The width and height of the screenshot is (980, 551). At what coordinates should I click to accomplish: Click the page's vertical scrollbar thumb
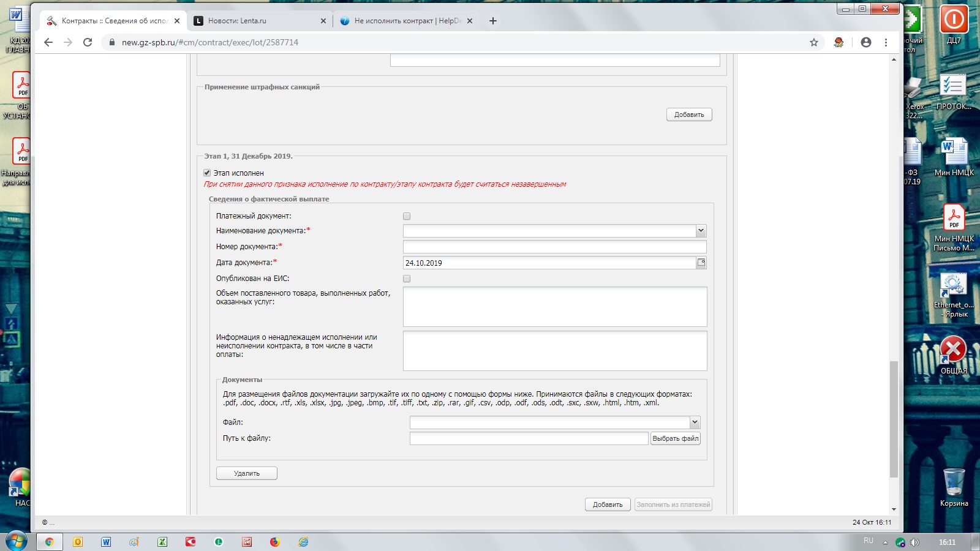click(894, 419)
